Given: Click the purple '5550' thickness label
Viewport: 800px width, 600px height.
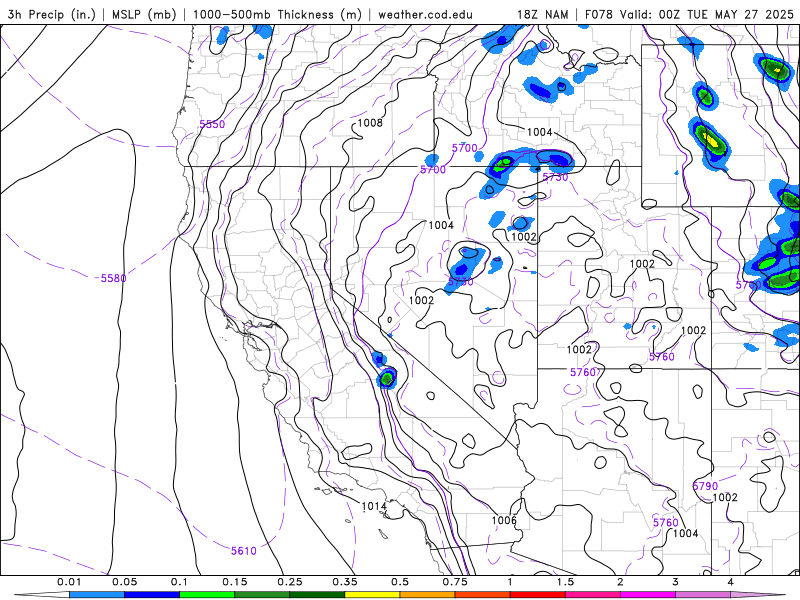Looking at the screenshot, I should [212, 124].
